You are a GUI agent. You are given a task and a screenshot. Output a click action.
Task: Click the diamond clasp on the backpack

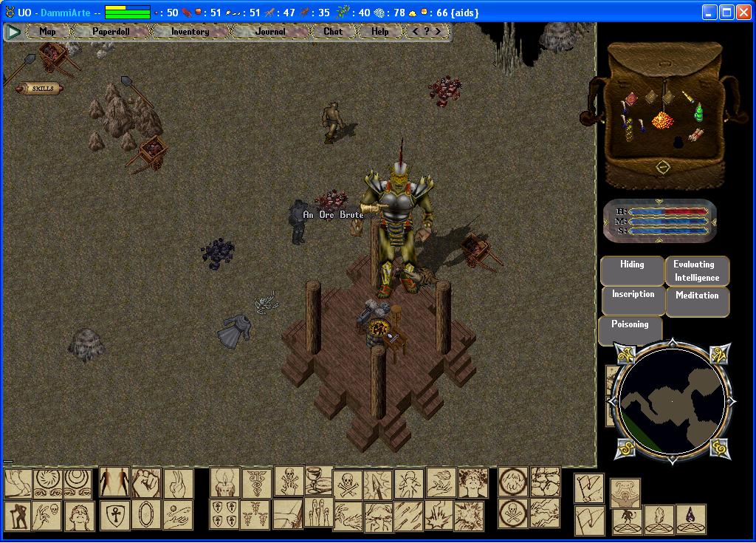[664, 168]
